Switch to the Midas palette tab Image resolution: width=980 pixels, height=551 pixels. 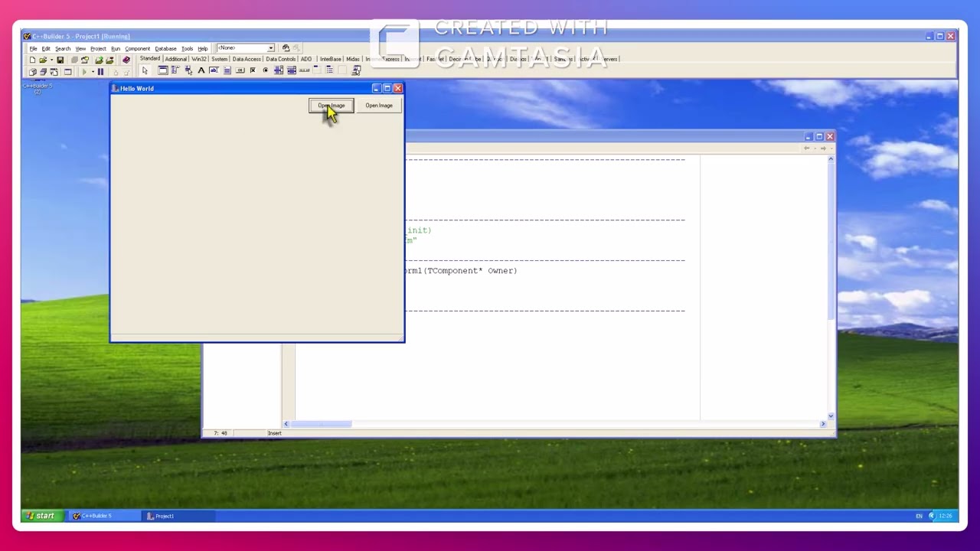352,59
